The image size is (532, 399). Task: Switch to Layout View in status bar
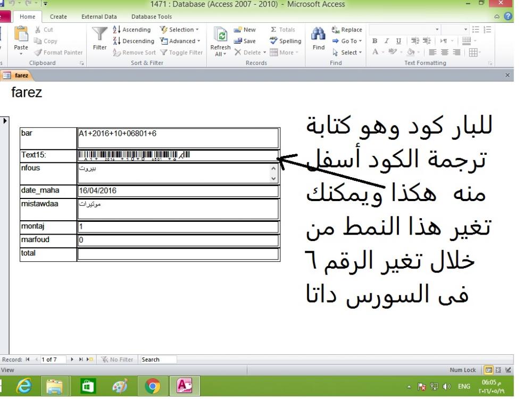coord(498,370)
